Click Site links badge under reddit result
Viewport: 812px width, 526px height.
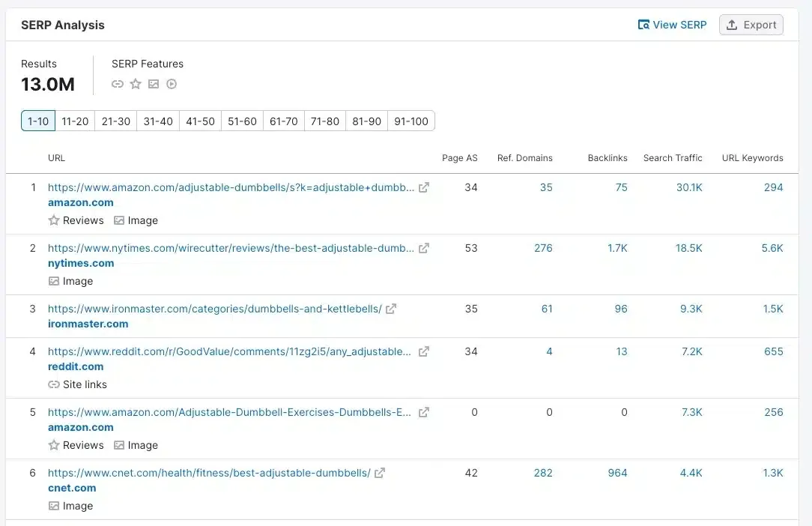[x=77, y=384]
